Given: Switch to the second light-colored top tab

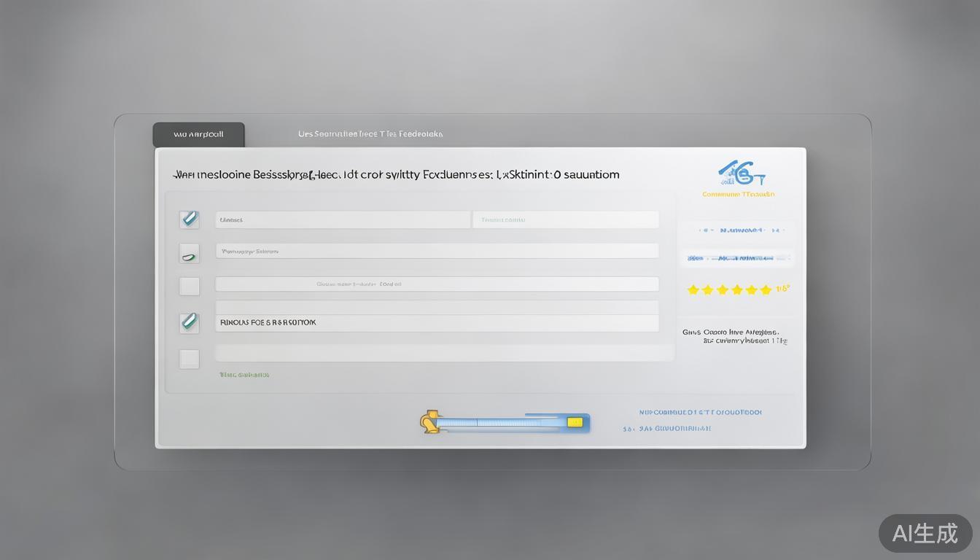Looking at the screenshot, I should 370,134.
